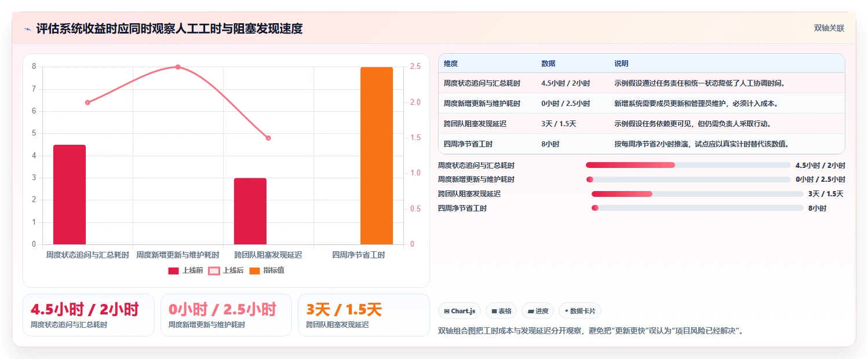The height and width of the screenshot is (359, 868).
Task: Click table data cell 8小时
Action: 550,144
